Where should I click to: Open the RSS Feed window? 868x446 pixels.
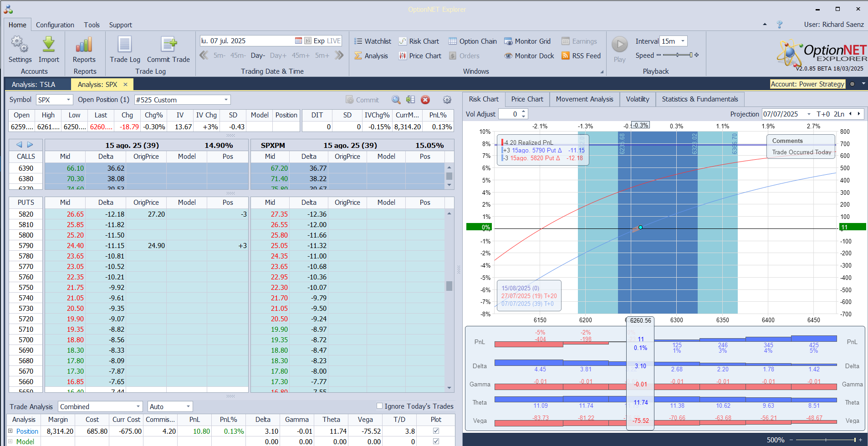pyautogui.click(x=581, y=56)
